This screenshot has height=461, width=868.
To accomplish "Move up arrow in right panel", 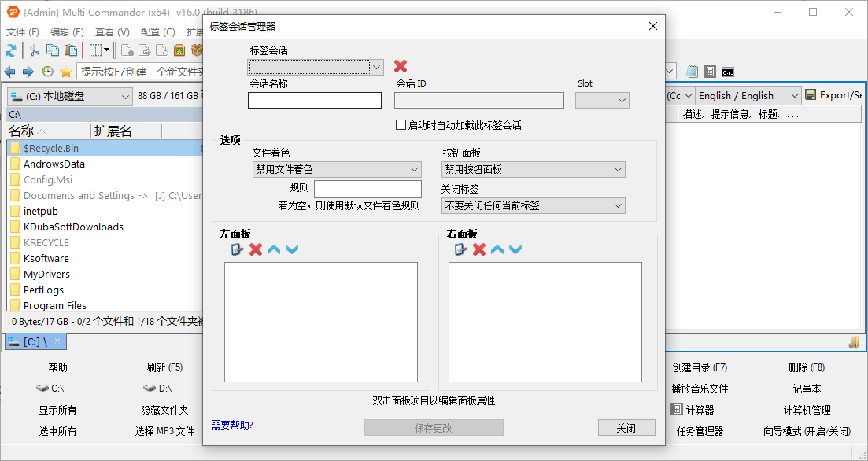I will pyautogui.click(x=497, y=249).
